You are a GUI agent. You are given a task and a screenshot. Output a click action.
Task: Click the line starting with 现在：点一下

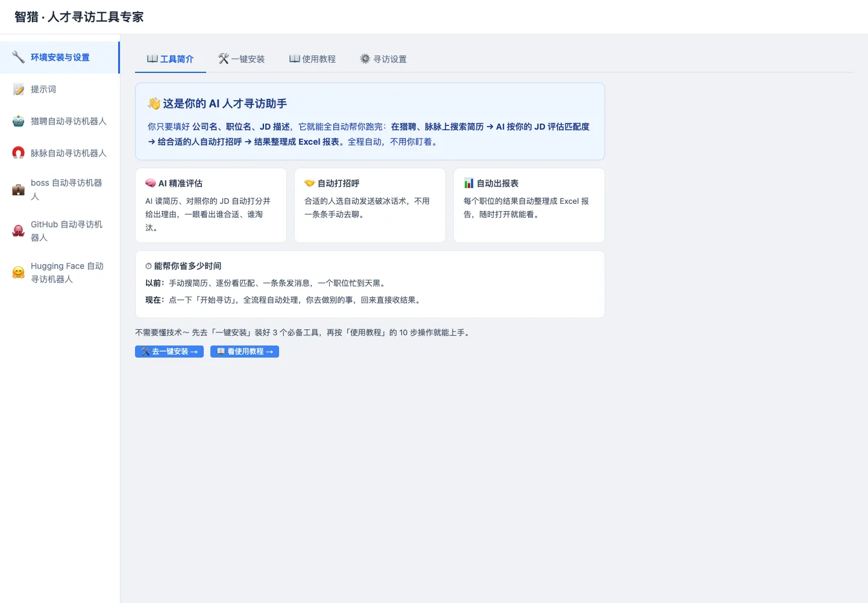point(284,300)
